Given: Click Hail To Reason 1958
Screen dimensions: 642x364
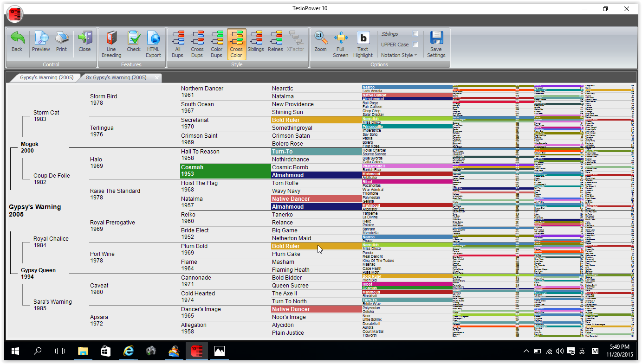Looking at the screenshot, I should (x=200, y=155).
